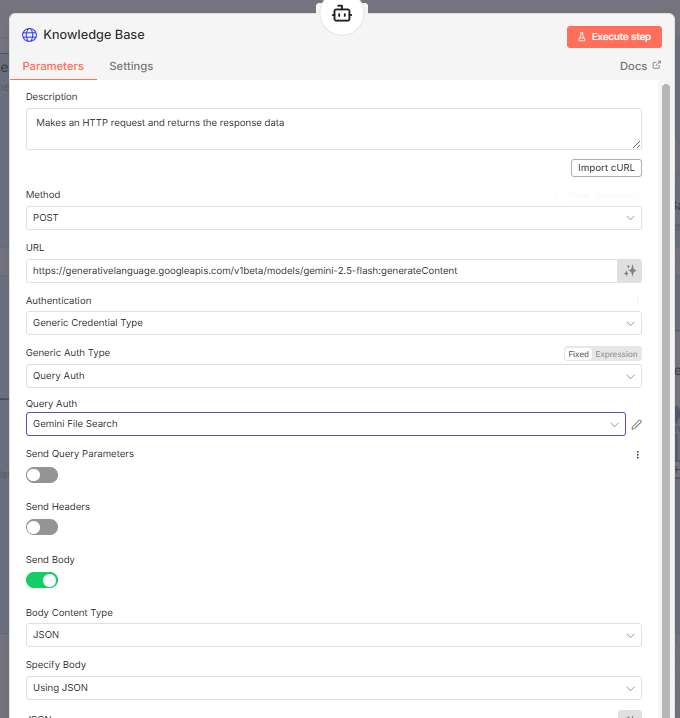Open the Body Content Type dropdown
The width and height of the screenshot is (680, 718).
click(x=333, y=635)
